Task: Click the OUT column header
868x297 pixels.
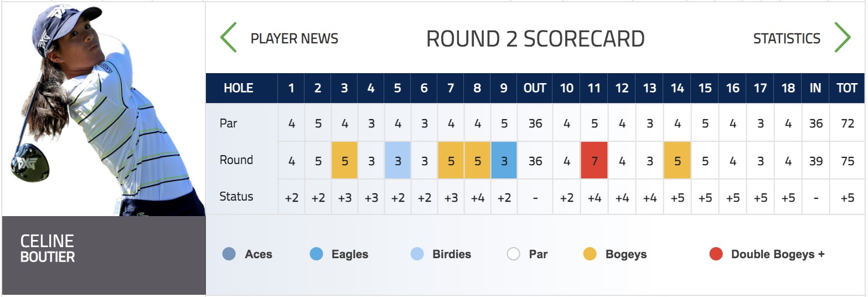Action: [535, 88]
